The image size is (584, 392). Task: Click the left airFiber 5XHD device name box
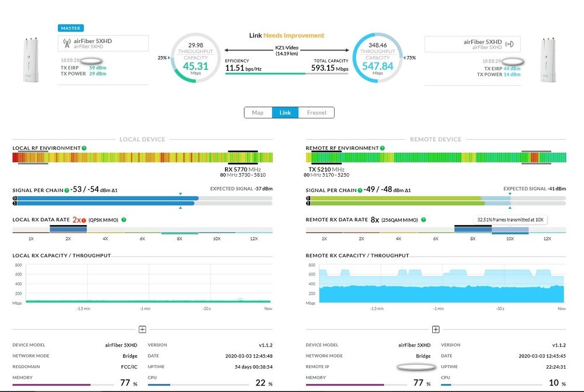point(103,43)
